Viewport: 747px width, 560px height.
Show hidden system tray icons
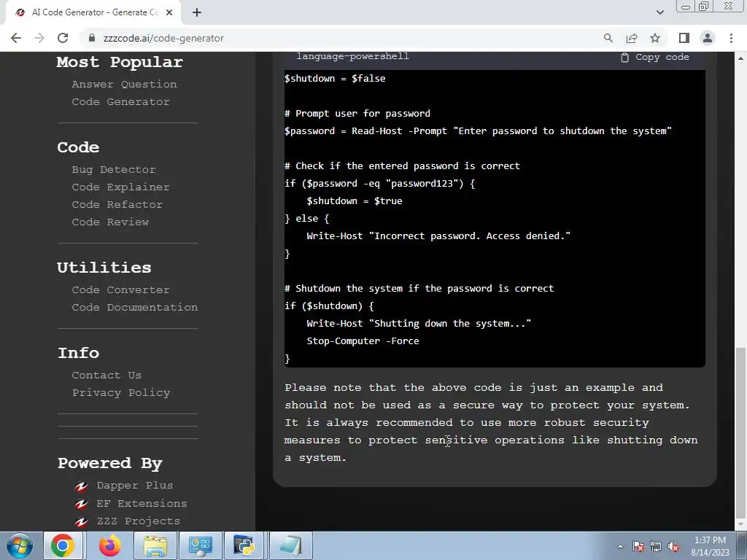(620, 547)
